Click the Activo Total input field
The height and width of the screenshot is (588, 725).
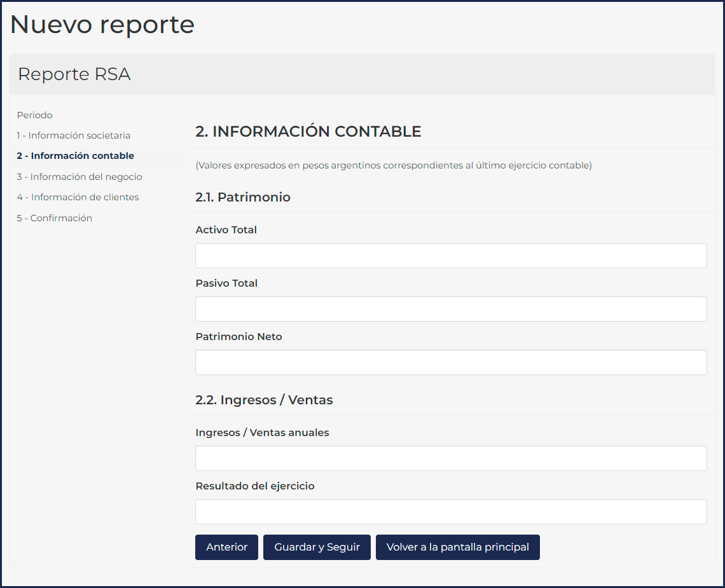[x=451, y=256]
